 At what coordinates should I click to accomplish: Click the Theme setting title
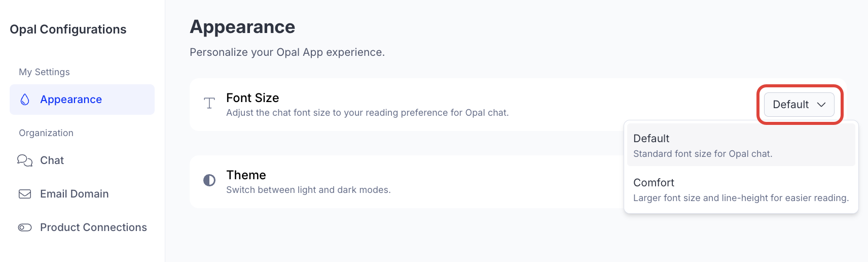coord(246,175)
